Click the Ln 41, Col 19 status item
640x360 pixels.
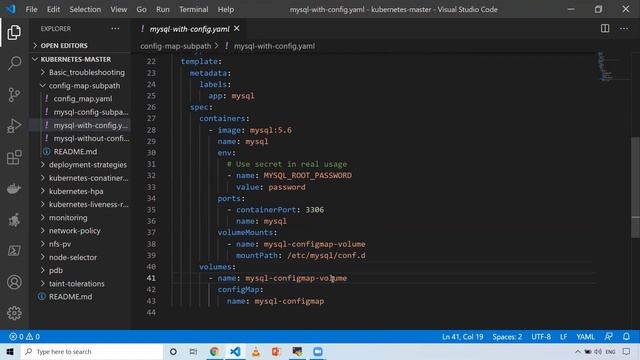click(x=462, y=337)
